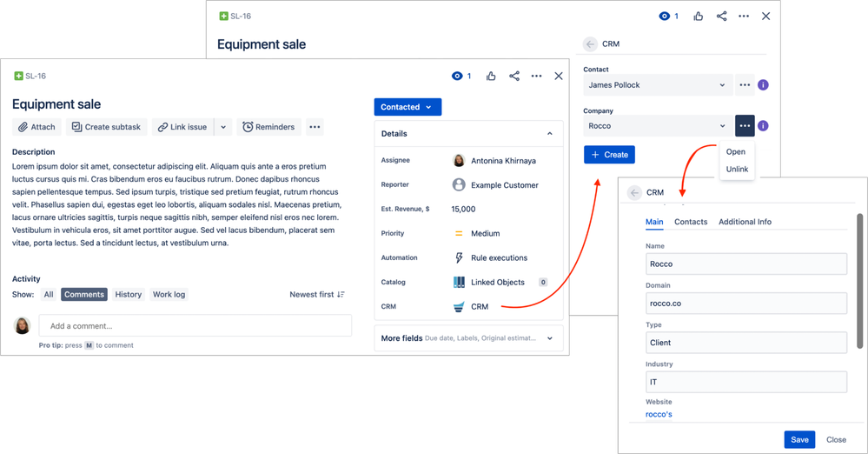This screenshot has width=868, height=454.
Task: Click the Add a comment field
Action: point(195,326)
